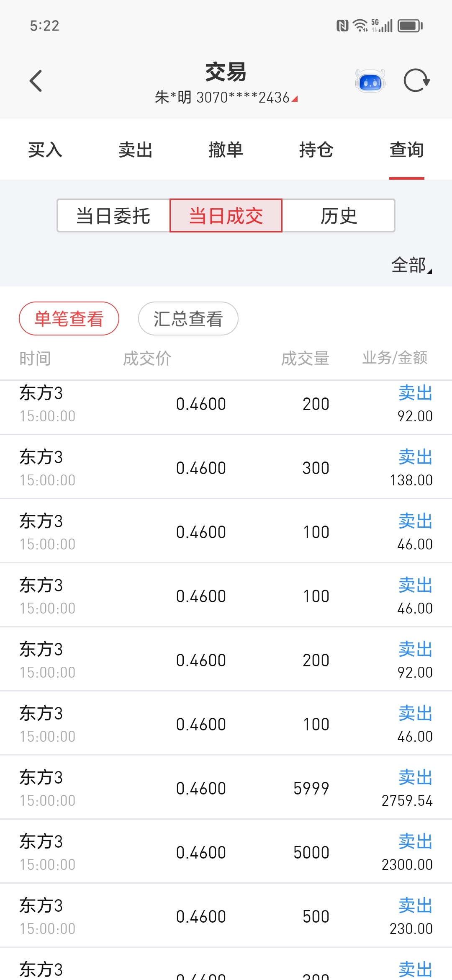Click the refresh circular arrow icon
This screenshot has height=980, width=452.
[x=417, y=81]
